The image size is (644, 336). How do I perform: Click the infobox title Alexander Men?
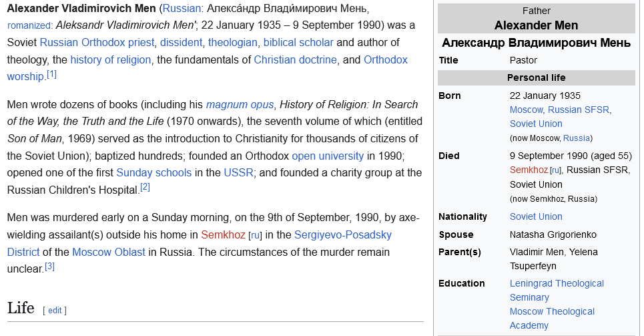coord(536,25)
